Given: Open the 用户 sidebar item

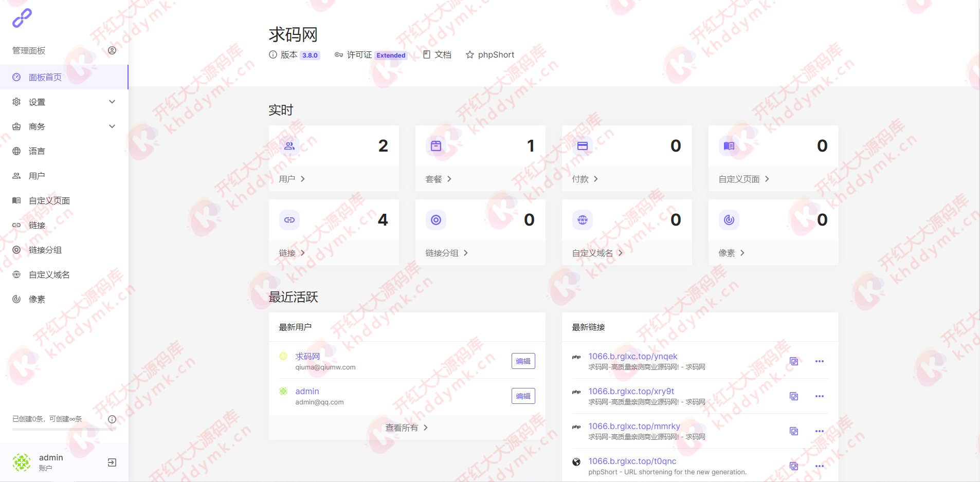Looking at the screenshot, I should tap(64, 176).
